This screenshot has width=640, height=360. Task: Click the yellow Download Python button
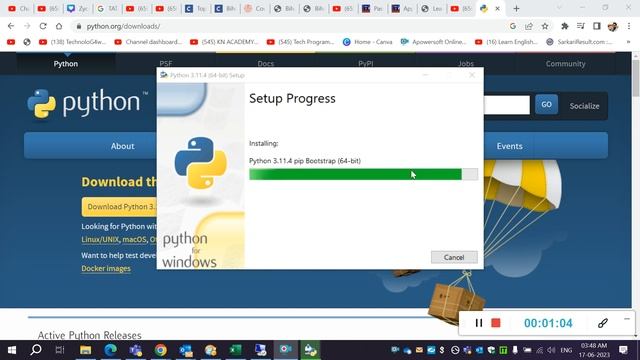(x=119, y=207)
